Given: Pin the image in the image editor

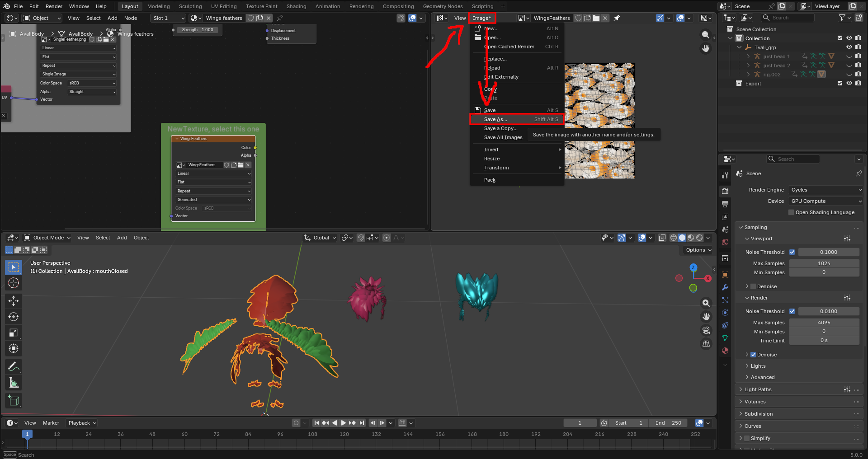Looking at the screenshot, I should tap(617, 18).
